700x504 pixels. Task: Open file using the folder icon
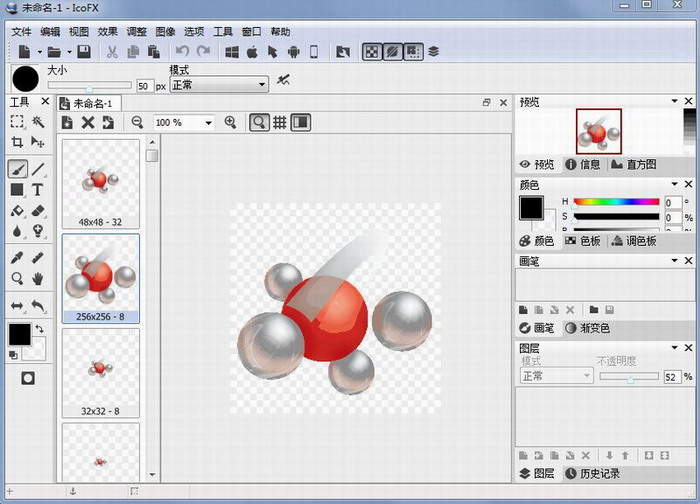click(x=54, y=52)
